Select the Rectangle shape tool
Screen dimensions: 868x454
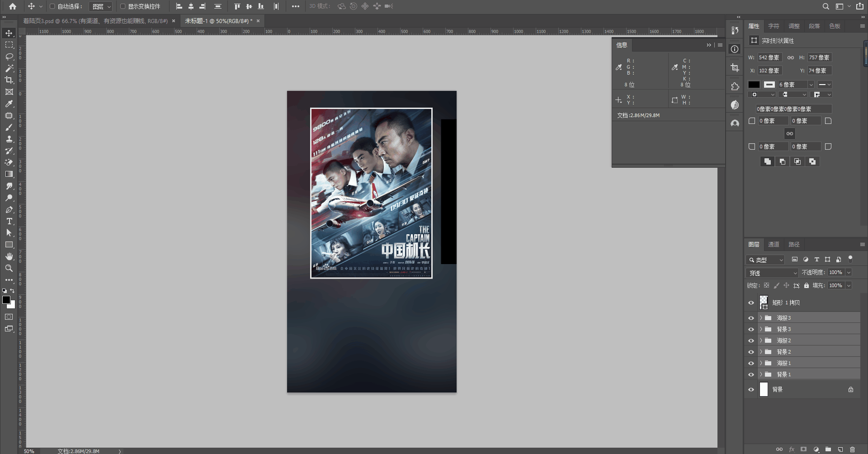pyautogui.click(x=9, y=245)
